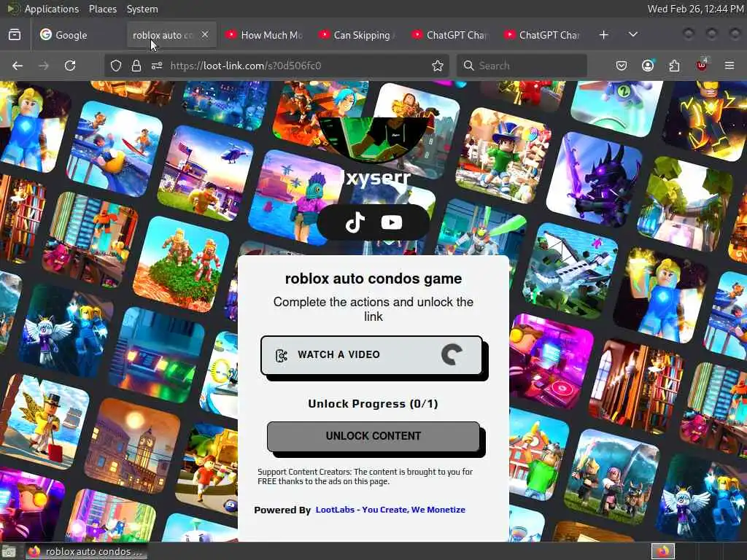Click the loot-link.com URL address field
The width and height of the screenshot is (747, 560).
tap(276, 66)
